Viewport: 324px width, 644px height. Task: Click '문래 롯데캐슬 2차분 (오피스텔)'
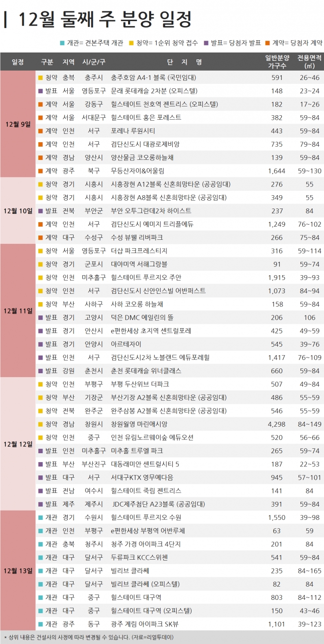(x=155, y=91)
